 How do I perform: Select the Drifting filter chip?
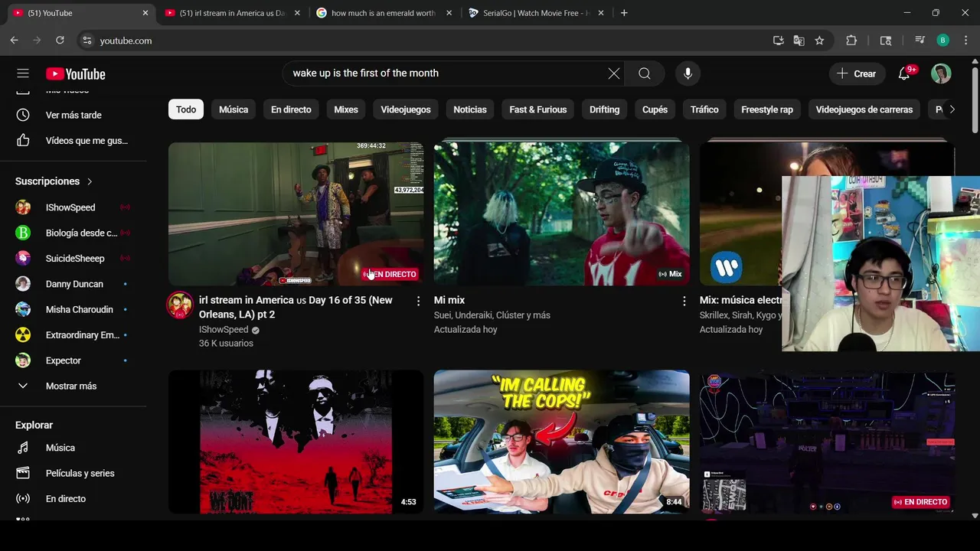pos(604,109)
